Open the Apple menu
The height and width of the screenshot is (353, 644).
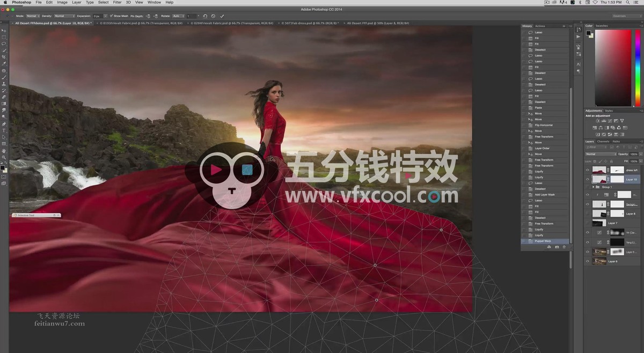[x=5, y=3]
